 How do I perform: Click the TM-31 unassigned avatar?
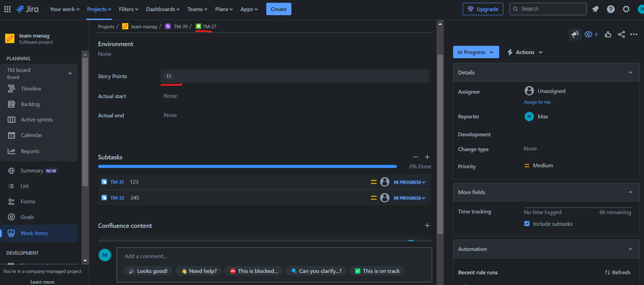pos(384,182)
